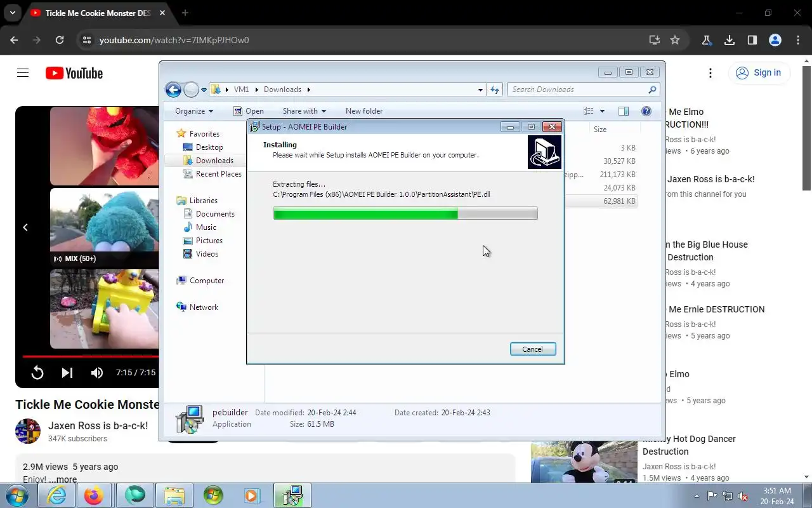This screenshot has width=812, height=508.
Task: Open the address bar history dropdown
Action: [480, 90]
